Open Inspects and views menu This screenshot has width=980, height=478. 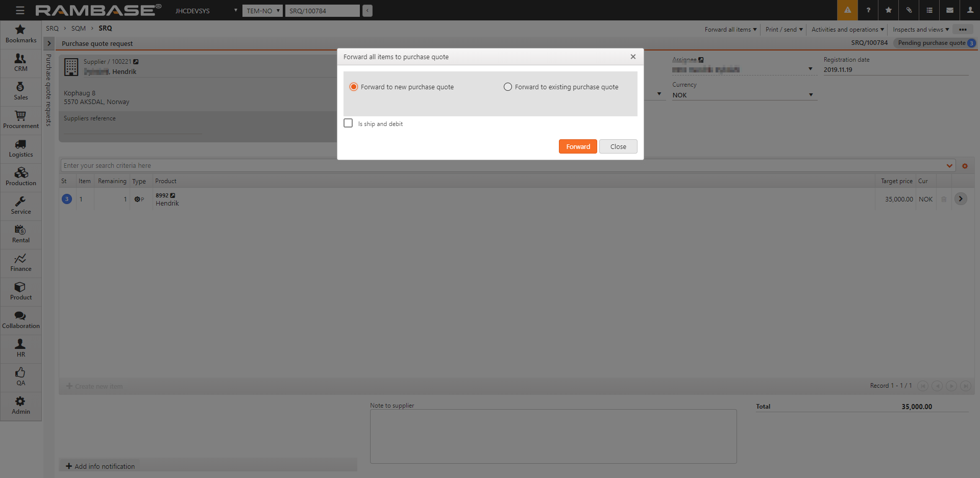point(920,30)
